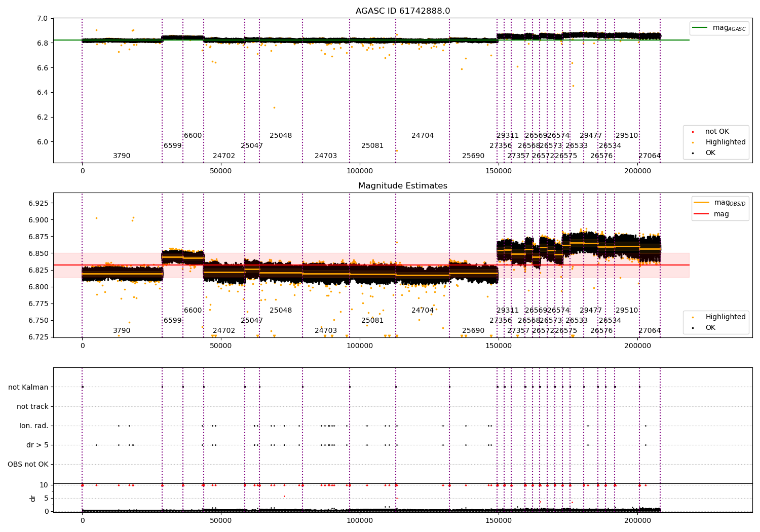The image size is (760, 532).
Task: Click obsid label 24703 in middle plot
Action: tap(326, 331)
